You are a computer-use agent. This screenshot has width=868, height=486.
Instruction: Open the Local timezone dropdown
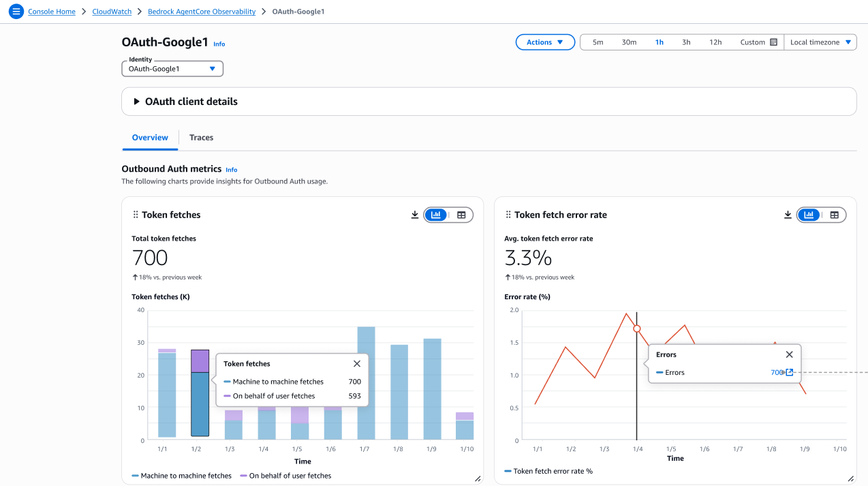click(820, 42)
